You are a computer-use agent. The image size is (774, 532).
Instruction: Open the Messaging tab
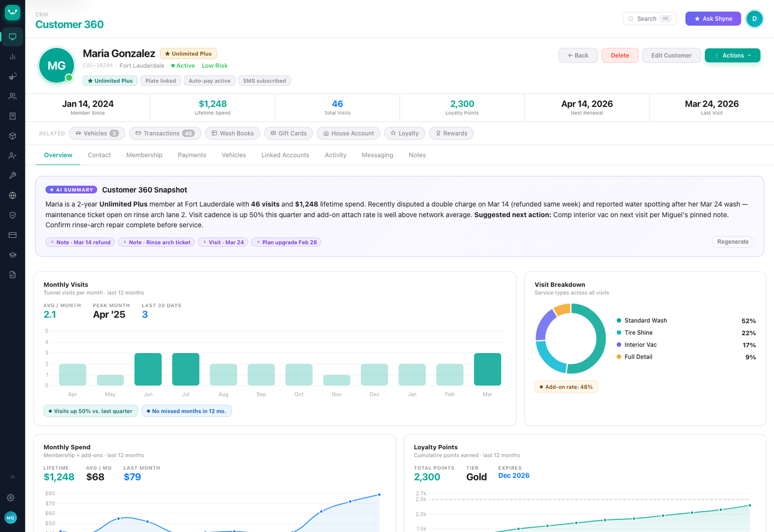click(377, 155)
